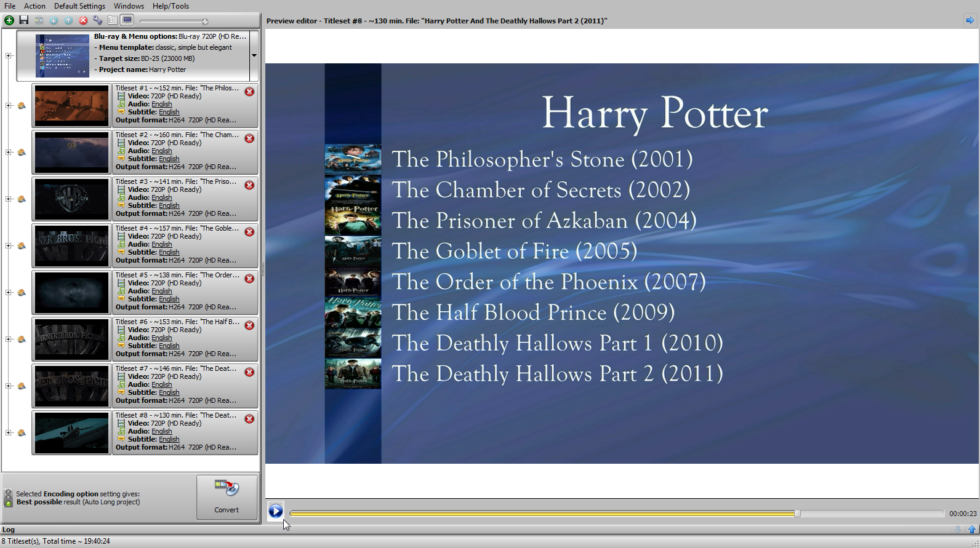The width and height of the screenshot is (980, 548).
Task: Expand the Titleset #8 tree node
Action: [9, 433]
